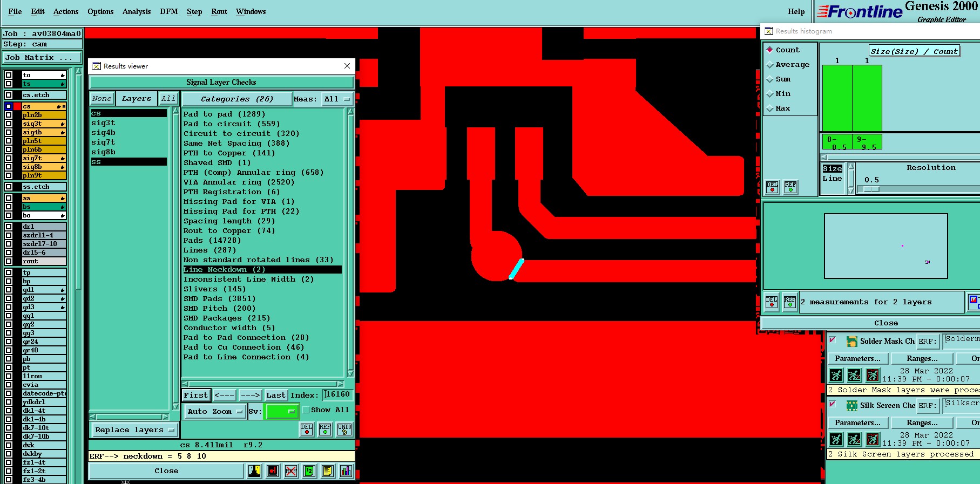Click Parameters button under Solder Mask Check
The width and height of the screenshot is (980, 484).
coord(857,358)
